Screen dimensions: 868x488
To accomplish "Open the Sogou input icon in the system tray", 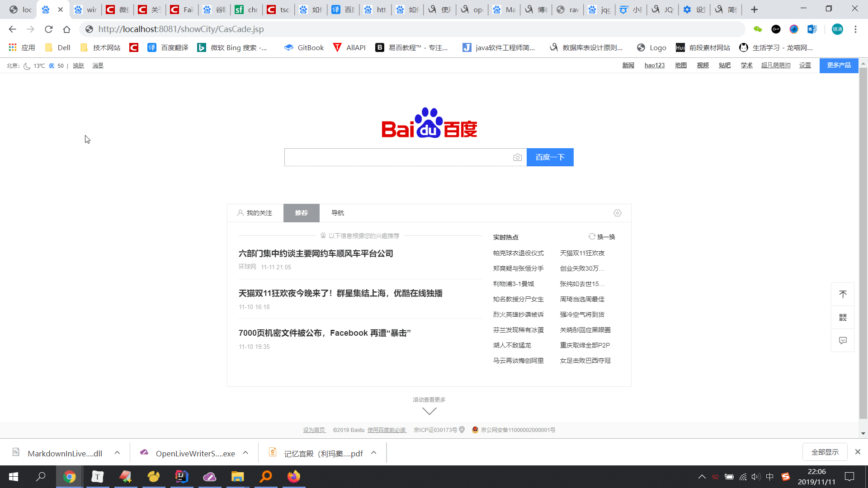I will [x=785, y=477].
